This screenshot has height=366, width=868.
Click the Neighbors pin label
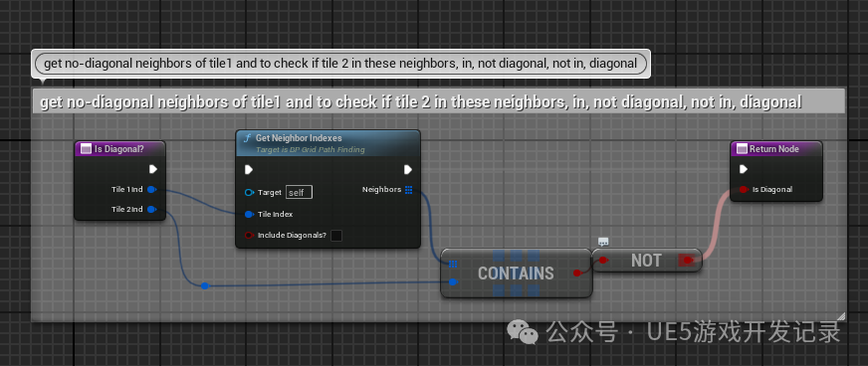coord(381,190)
